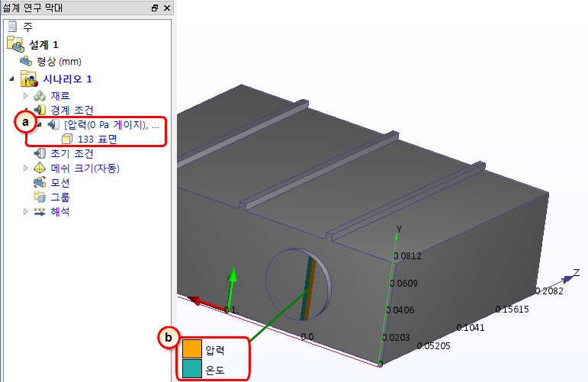Click the 온도 legend label
The height and width of the screenshot is (382, 588).
click(x=215, y=370)
